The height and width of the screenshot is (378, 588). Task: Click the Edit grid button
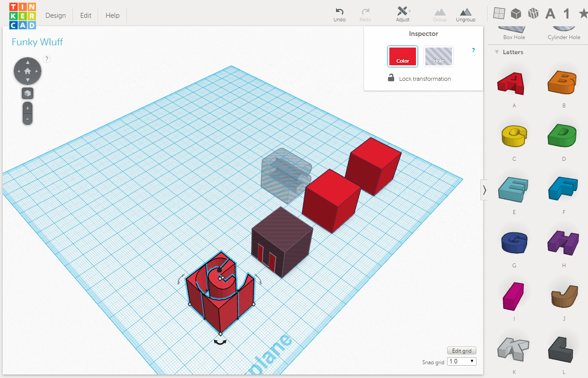tap(461, 350)
